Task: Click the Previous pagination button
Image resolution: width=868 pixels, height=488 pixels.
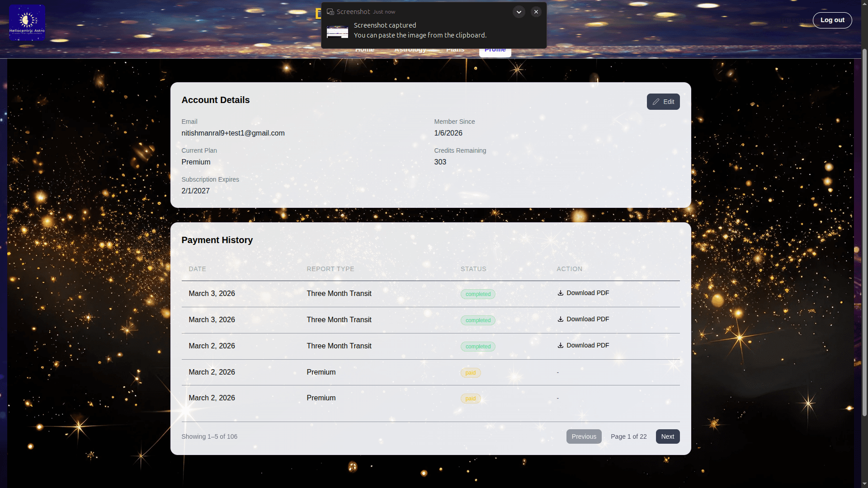Action: pyautogui.click(x=584, y=436)
